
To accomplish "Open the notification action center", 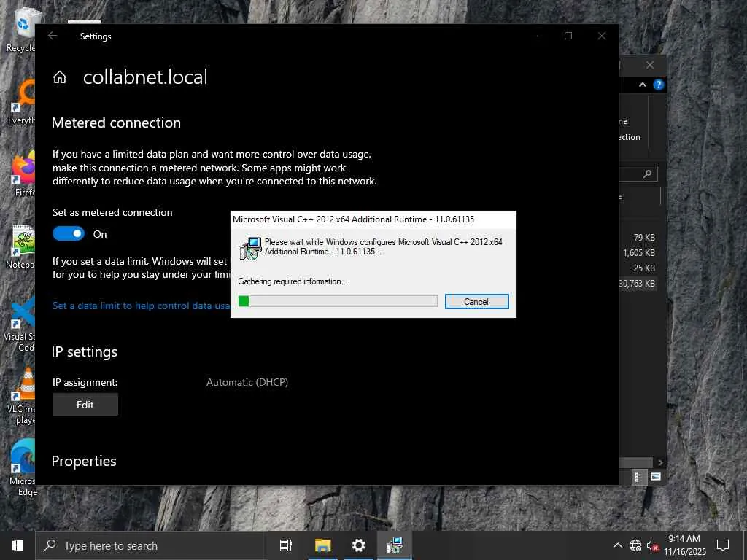I will pos(723,545).
